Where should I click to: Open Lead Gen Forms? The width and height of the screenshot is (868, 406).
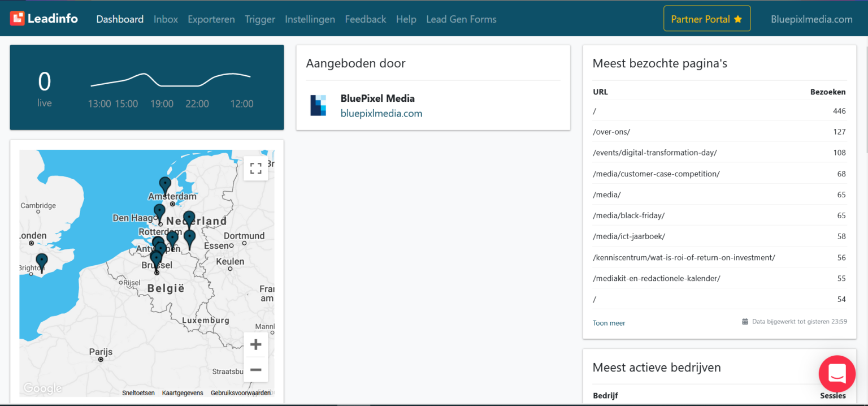point(461,19)
